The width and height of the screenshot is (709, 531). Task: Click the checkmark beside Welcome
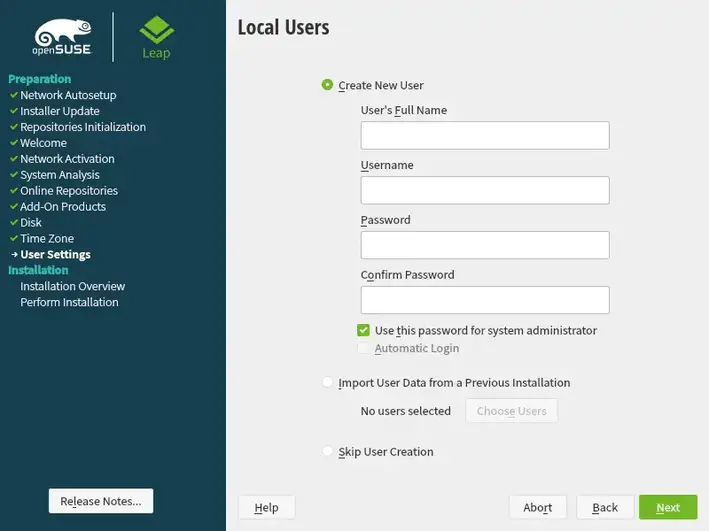14,143
